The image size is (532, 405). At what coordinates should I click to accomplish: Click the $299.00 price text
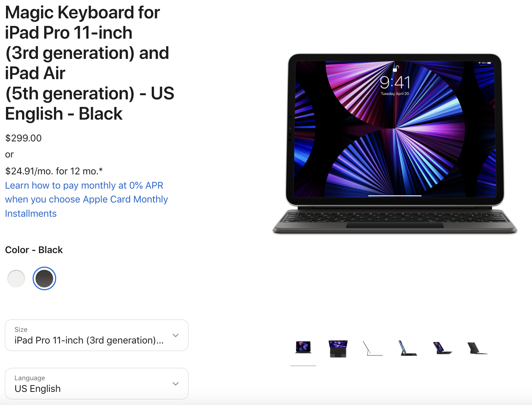(x=23, y=138)
